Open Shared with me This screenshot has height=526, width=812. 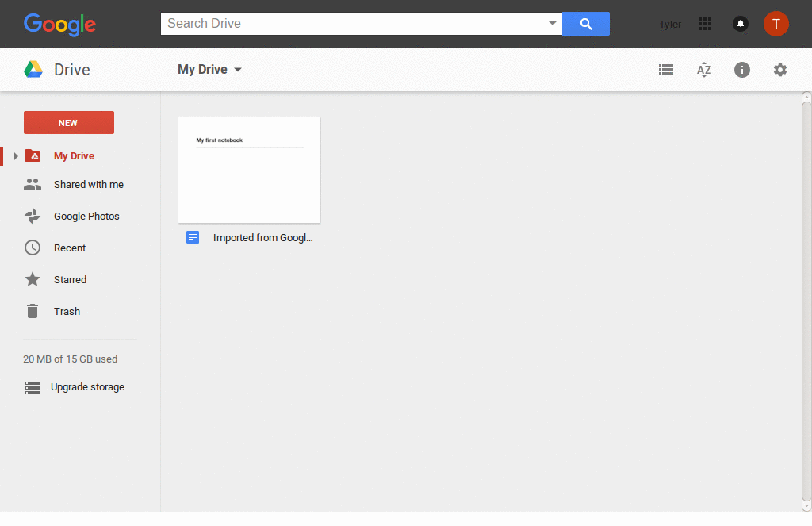point(89,185)
